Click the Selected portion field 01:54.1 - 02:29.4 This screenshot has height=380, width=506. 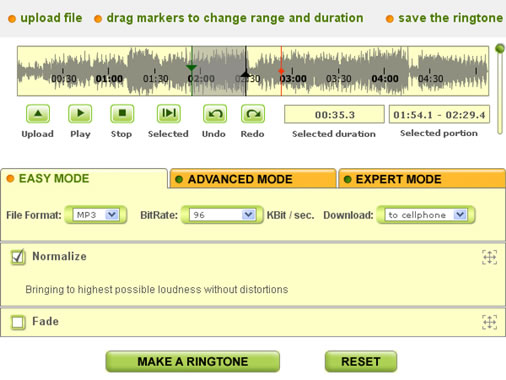pos(439,115)
